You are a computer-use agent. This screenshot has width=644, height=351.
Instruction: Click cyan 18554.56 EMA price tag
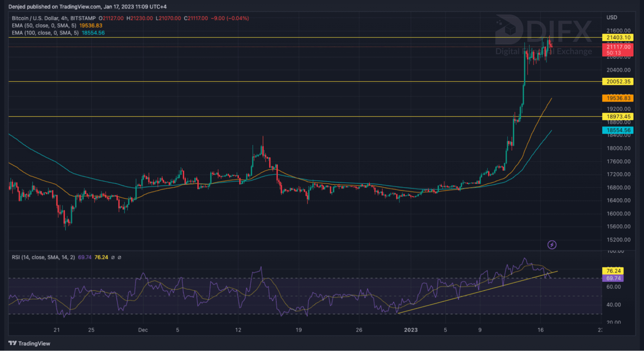coord(618,130)
